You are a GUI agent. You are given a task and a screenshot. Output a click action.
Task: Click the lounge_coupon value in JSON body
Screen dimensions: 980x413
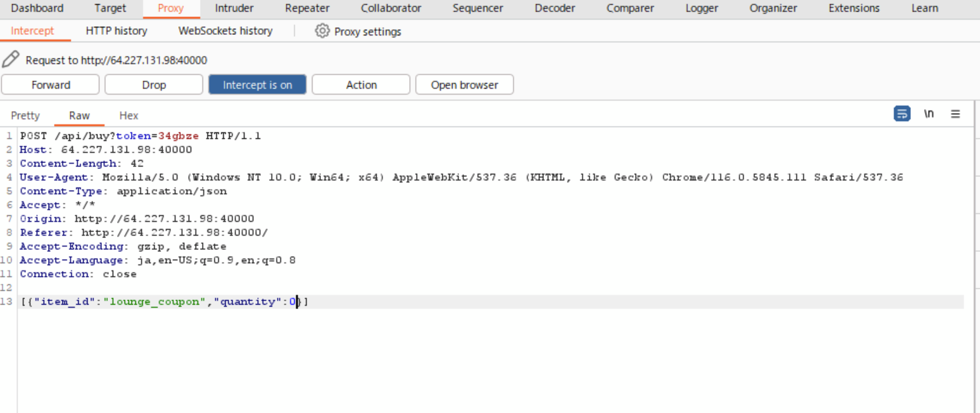click(155, 301)
